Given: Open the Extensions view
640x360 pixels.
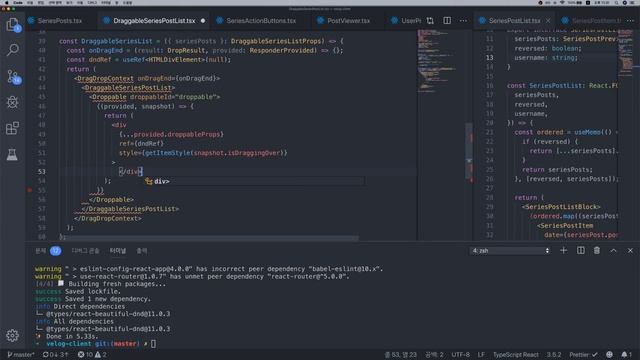Looking at the screenshot, I should (13, 128).
